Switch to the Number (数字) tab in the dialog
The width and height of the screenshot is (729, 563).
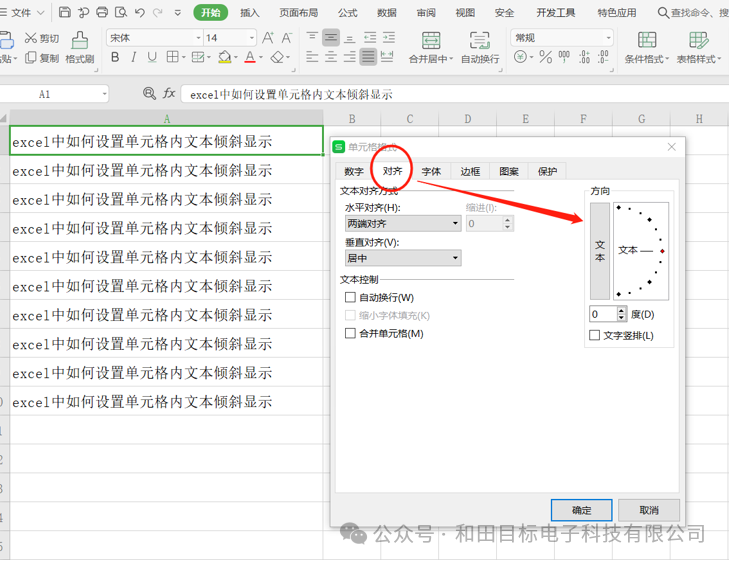click(354, 172)
